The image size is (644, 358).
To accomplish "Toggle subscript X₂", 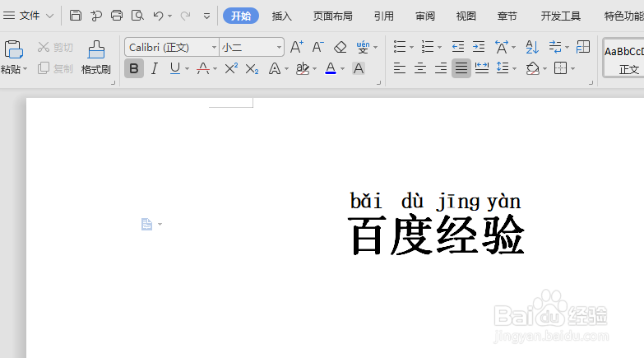I will (252, 69).
